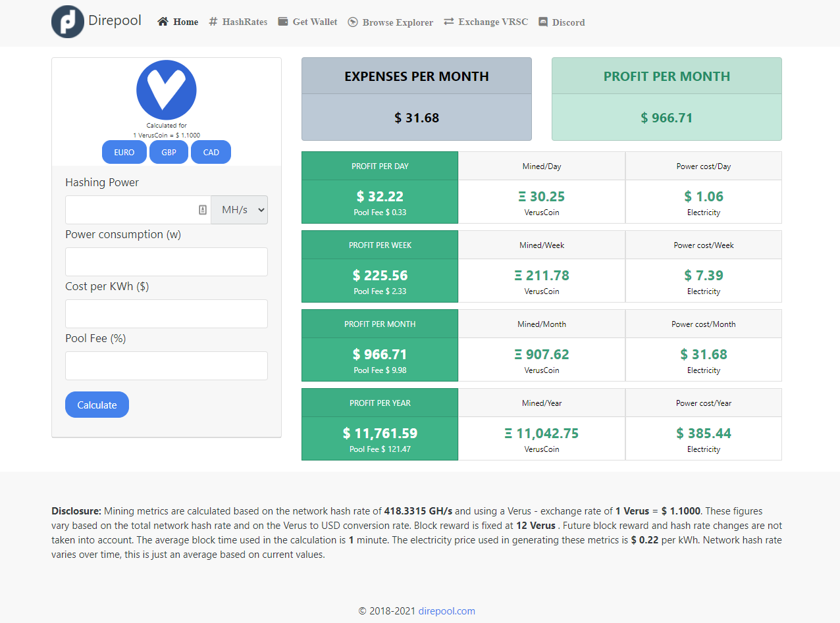Image resolution: width=840 pixels, height=623 pixels.
Task: Click the autofill icon in Hashing Power field
Action: point(203,210)
